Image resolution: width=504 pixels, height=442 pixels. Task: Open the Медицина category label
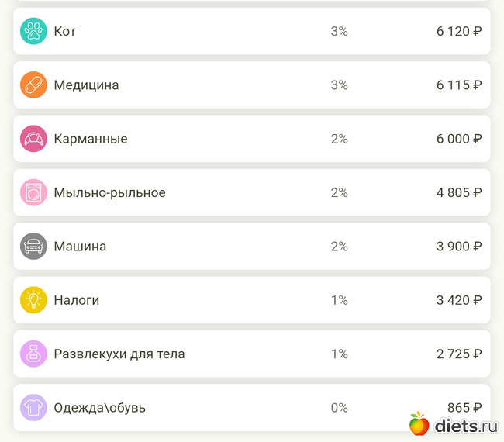(86, 85)
